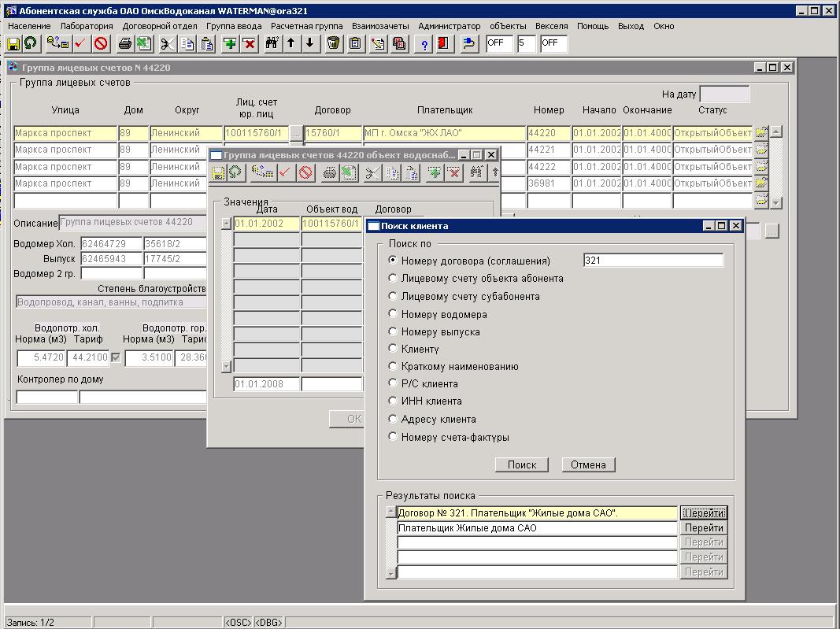Click the green plus add-record icon

tap(230, 43)
